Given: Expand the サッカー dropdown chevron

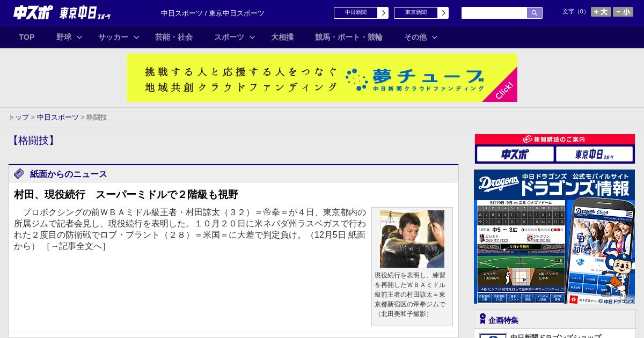Looking at the screenshot, I should pyautogui.click(x=136, y=37).
